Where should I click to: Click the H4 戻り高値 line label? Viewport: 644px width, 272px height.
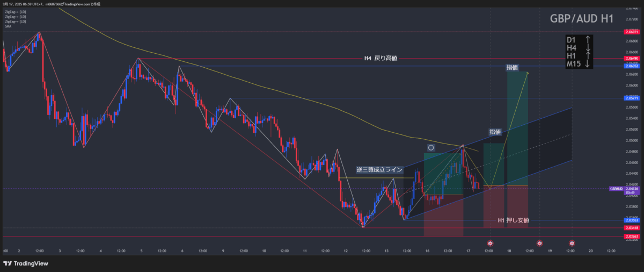pos(380,58)
